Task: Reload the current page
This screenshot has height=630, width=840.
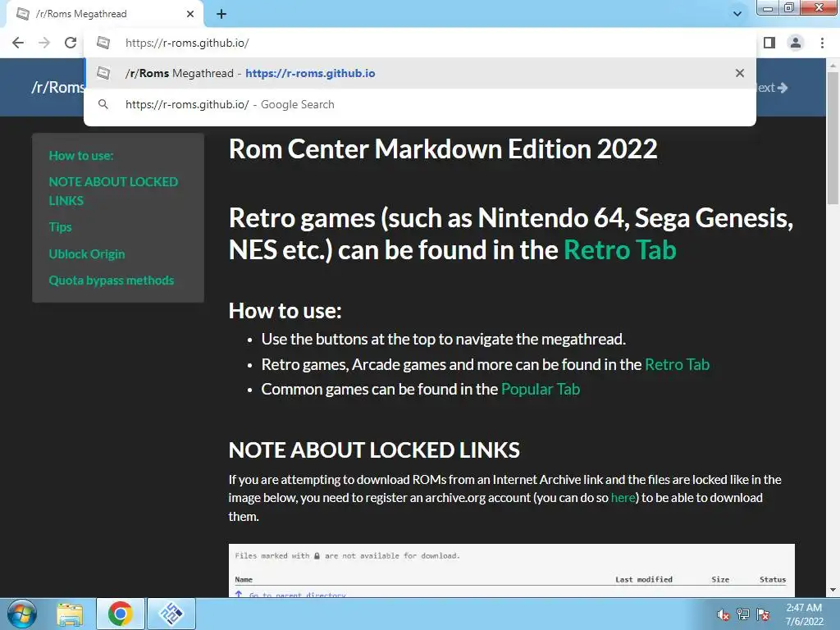Action: tap(71, 43)
